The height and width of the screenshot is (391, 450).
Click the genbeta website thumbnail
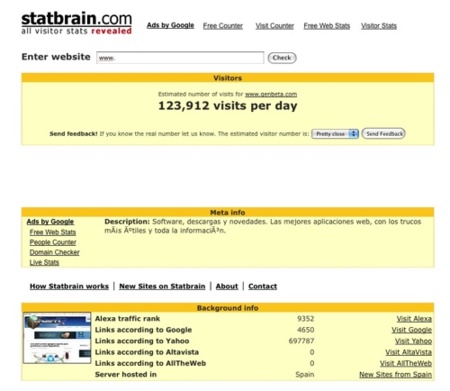click(x=57, y=338)
